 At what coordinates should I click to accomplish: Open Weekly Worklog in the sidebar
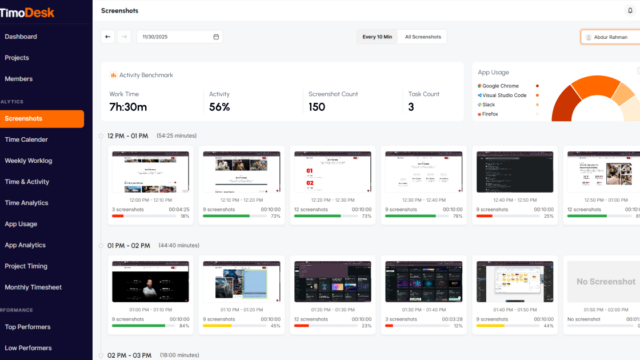pos(29,161)
